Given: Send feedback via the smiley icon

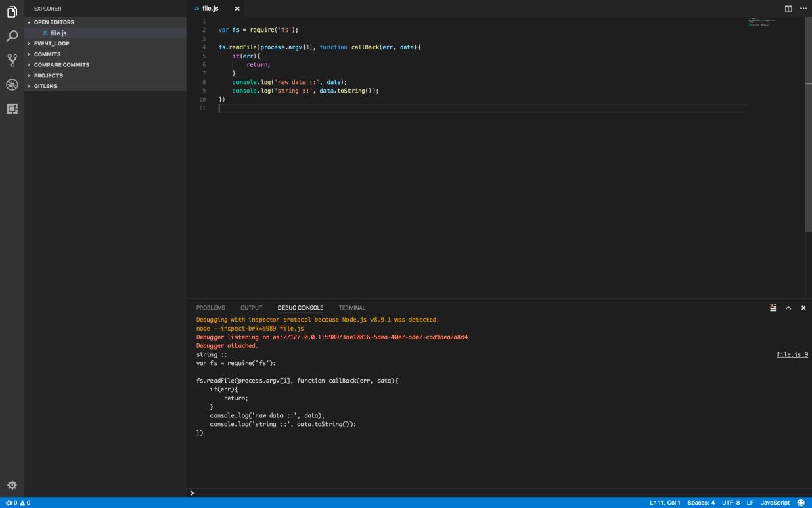Looking at the screenshot, I should 801,503.
